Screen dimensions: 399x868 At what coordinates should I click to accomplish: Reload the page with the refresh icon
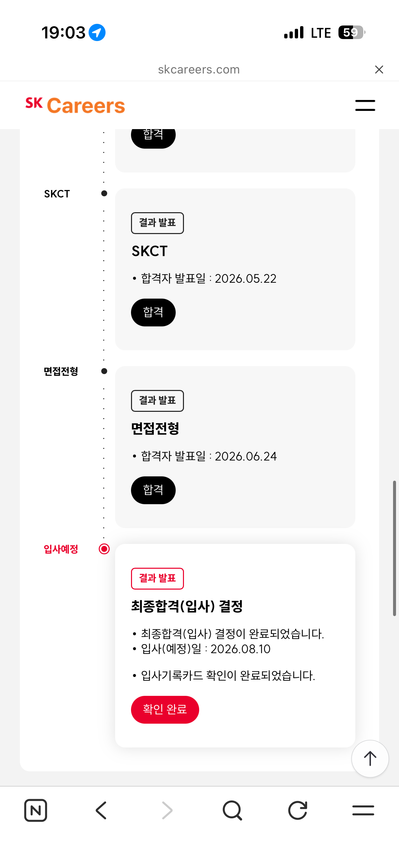[x=298, y=810]
